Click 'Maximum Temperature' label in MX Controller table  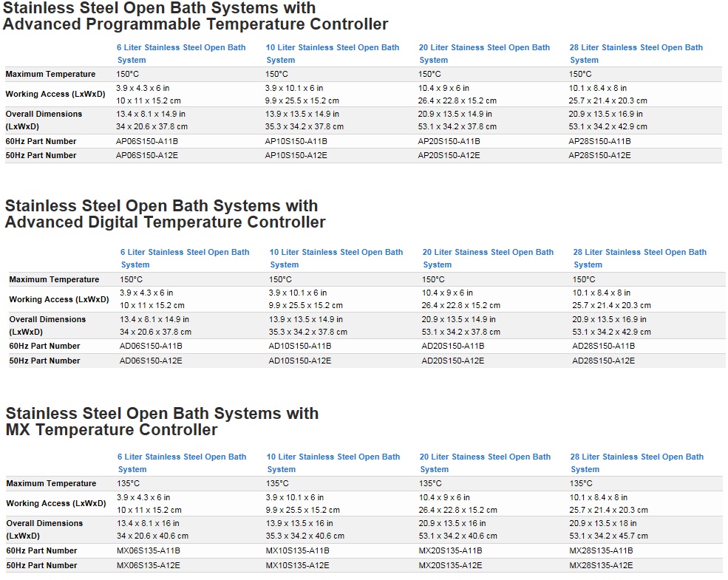(51, 483)
